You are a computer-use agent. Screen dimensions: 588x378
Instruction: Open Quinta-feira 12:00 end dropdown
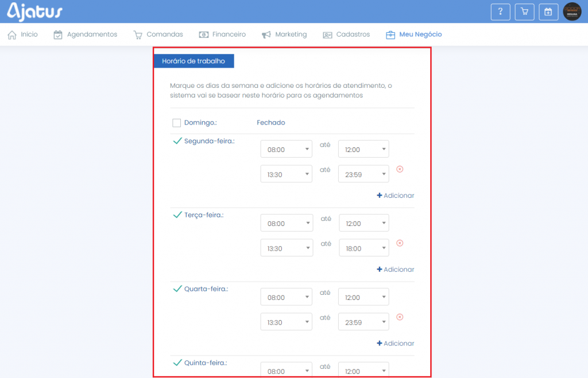tap(363, 369)
